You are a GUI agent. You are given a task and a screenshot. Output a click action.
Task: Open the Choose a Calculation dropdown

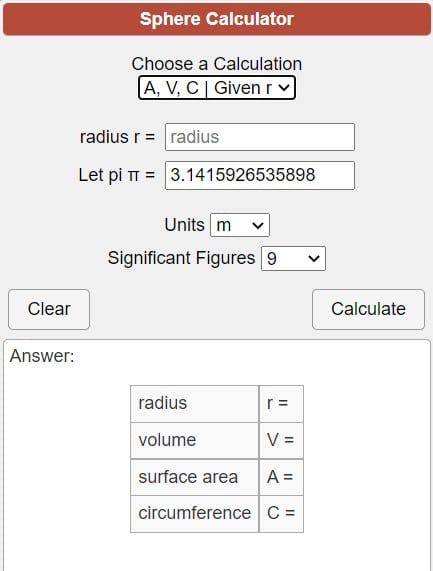coord(217,88)
